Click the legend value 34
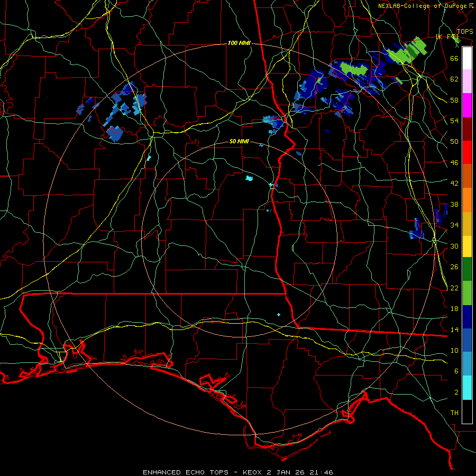Screen dimensions: 476x476 click(x=454, y=225)
